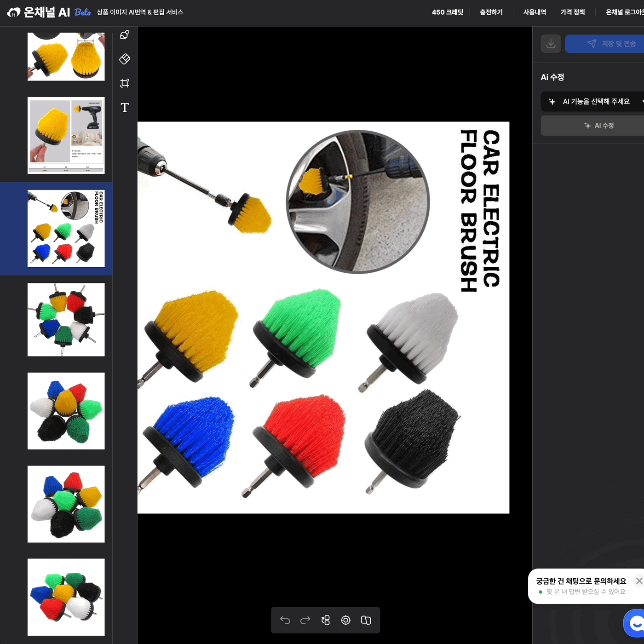This screenshot has width=644, height=644.
Task: Click the Beta label beside the logo
Action: pyautogui.click(x=83, y=12)
